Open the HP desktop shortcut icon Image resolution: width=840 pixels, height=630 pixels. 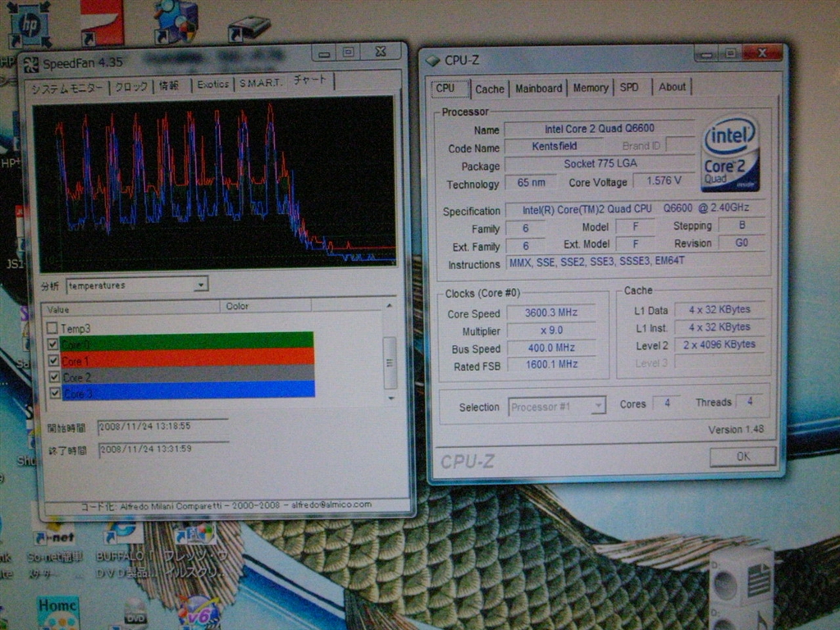click(x=30, y=25)
